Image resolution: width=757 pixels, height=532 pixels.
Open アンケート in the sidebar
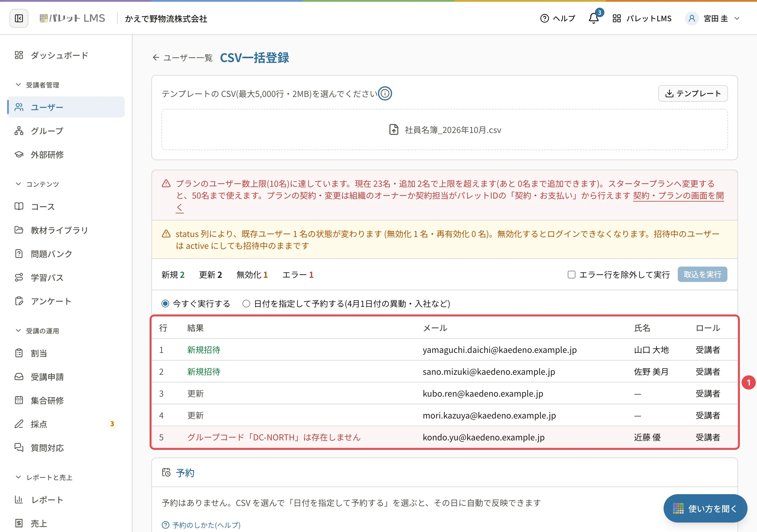pos(66,301)
